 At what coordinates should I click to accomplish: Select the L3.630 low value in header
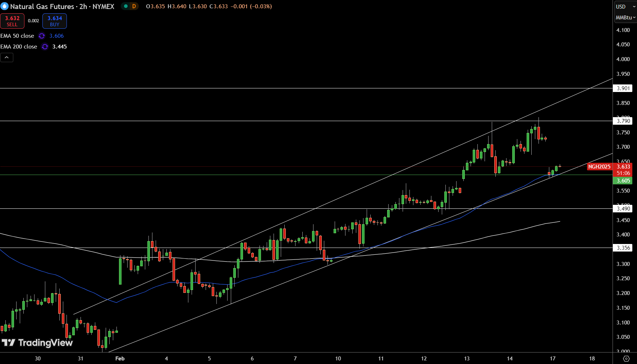[x=198, y=6]
